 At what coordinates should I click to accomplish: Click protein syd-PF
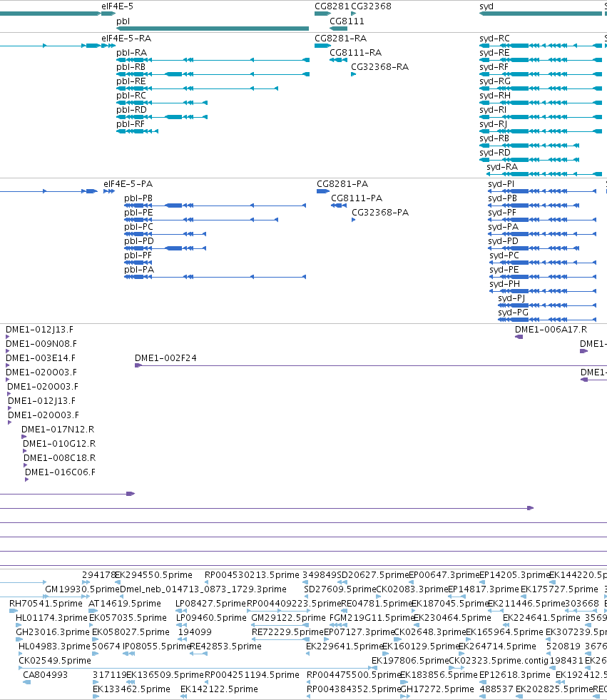[542, 220]
